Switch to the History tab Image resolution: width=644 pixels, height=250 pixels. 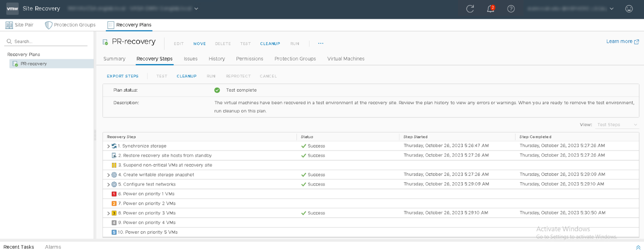click(x=216, y=59)
